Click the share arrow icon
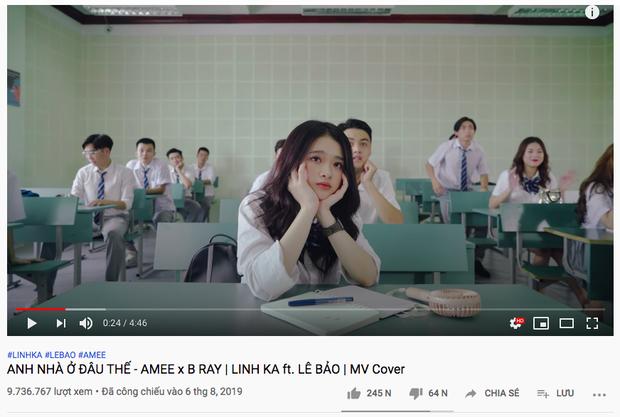Viewport: 620px width, 417px height. 470,393
